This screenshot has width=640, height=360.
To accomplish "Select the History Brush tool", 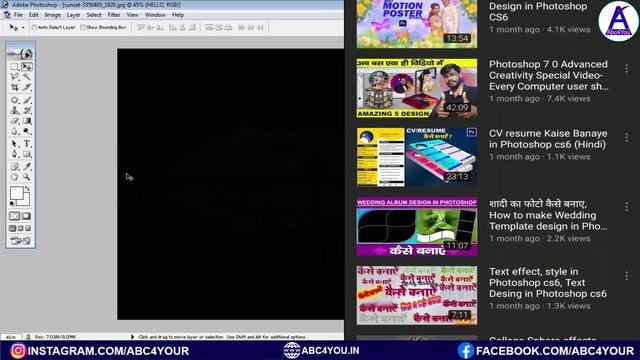I will 27,110.
